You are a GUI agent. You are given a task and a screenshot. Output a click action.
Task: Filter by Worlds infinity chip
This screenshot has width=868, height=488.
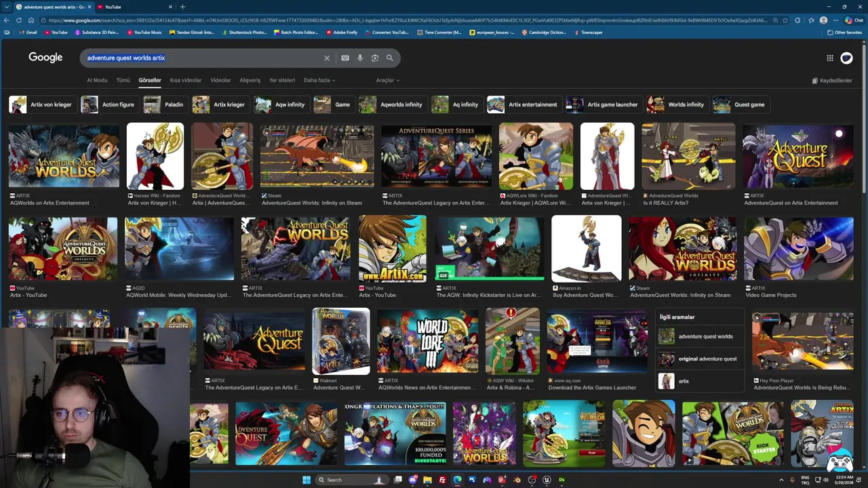(x=677, y=104)
